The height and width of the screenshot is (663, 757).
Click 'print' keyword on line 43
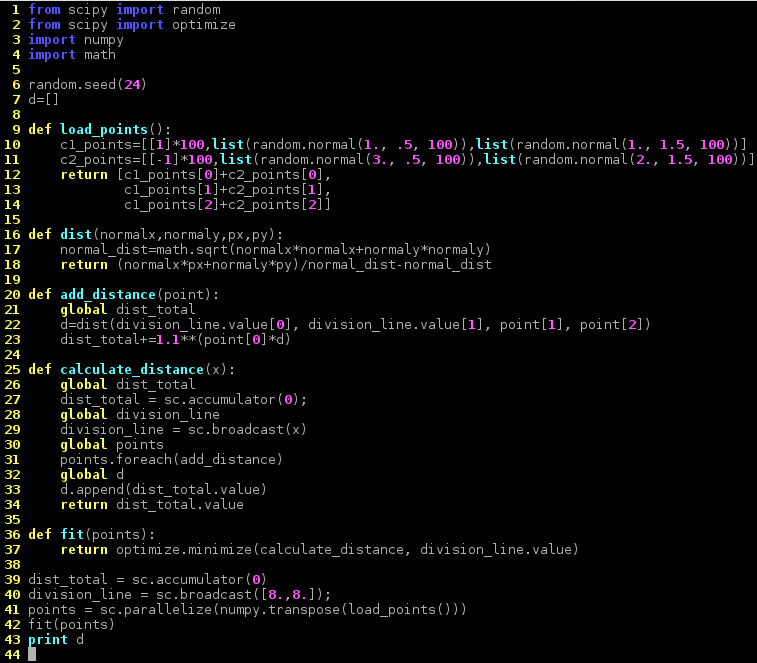pos(48,639)
